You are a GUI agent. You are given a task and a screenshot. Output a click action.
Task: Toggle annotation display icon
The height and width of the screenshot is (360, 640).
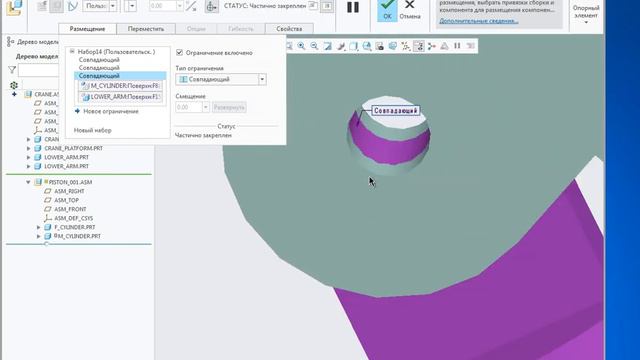pyautogui.click(x=419, y=46)
